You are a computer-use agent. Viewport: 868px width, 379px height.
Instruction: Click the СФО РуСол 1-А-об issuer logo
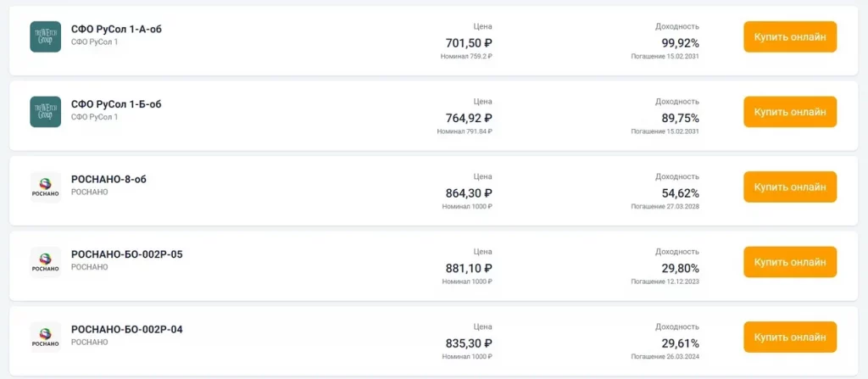(45, 36)
